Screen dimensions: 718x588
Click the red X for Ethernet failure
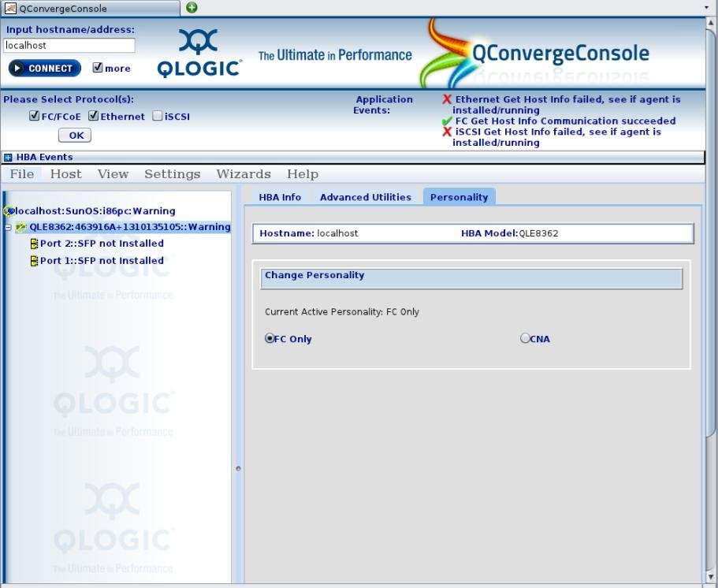coord(447,99)
